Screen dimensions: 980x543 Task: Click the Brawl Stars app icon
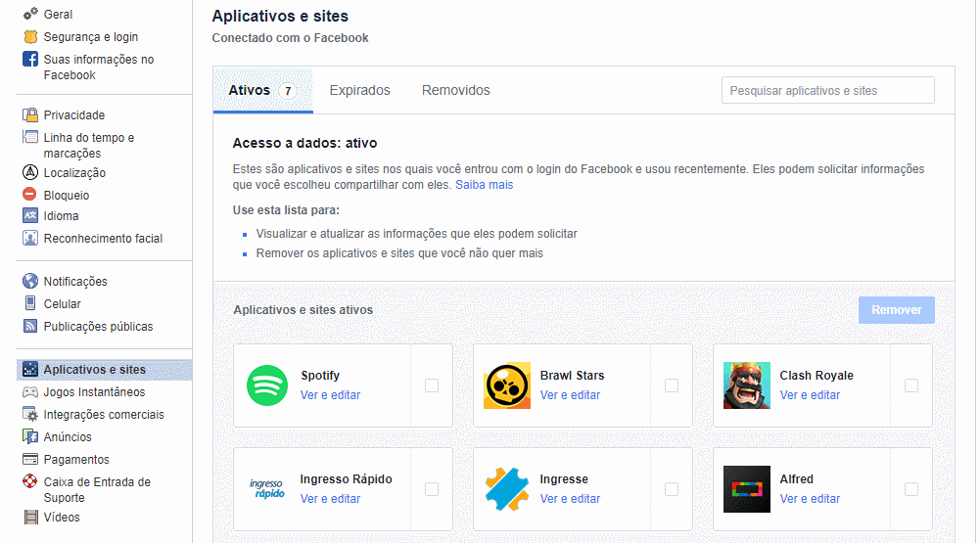507,385
